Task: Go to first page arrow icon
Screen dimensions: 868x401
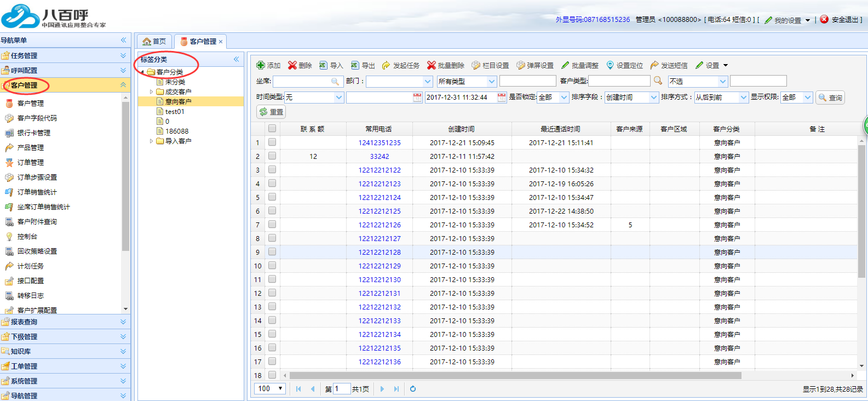Action: click(298, 389)
